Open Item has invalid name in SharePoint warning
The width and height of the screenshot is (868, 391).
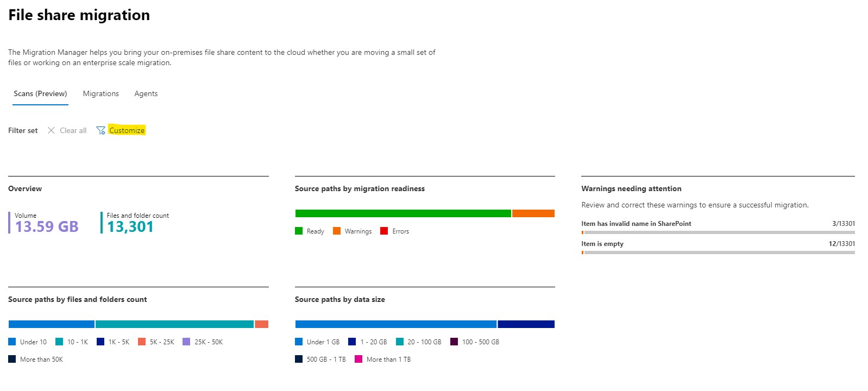click(636, 224)
